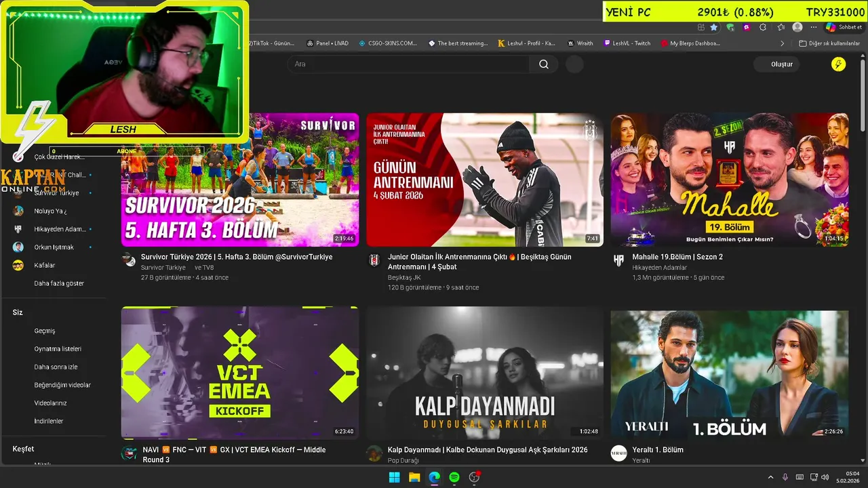868x488 pixels.
Task: Open Survivor 2026 5. Hafta video thumbnail
Action: [x=240, y=180]
